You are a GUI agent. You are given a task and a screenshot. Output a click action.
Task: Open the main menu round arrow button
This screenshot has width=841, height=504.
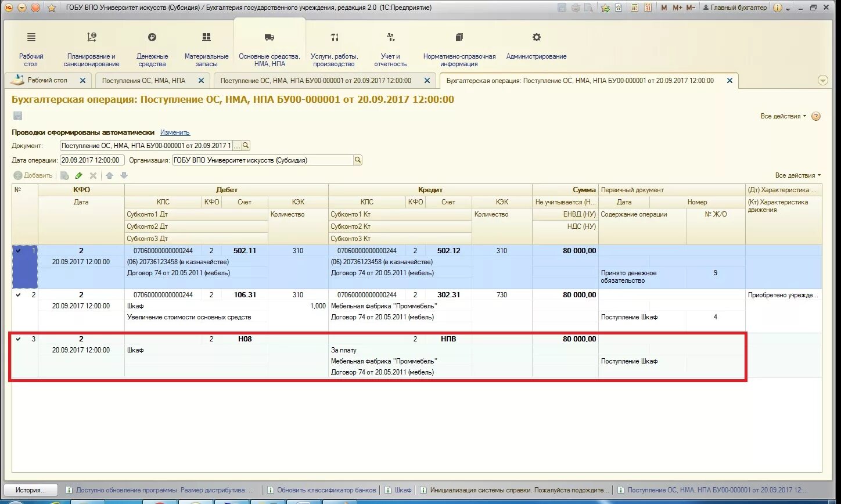pos(22,8)
